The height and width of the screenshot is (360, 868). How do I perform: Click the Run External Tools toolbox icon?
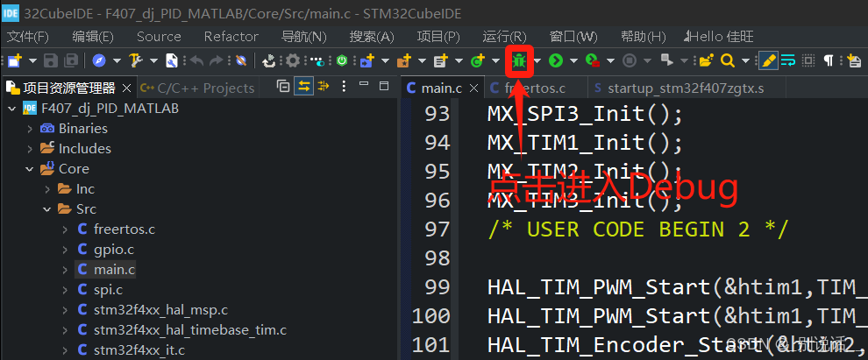593,60
